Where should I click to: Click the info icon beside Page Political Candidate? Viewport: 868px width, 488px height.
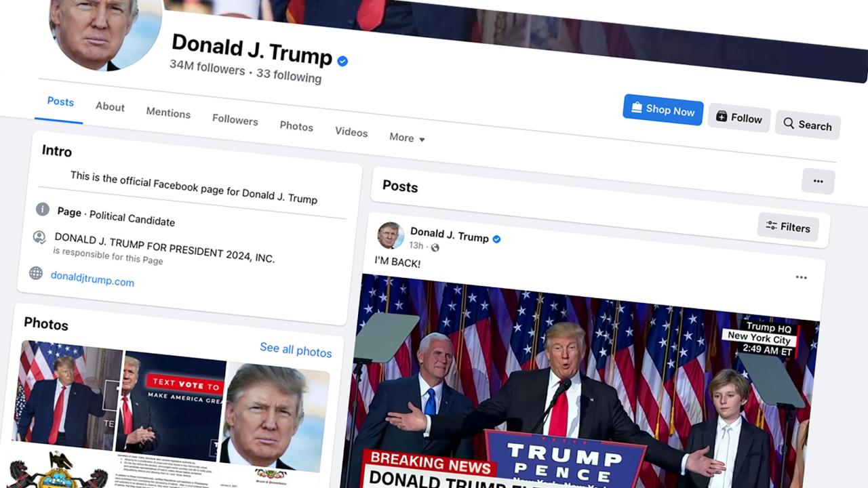click(x=43, y=209)
